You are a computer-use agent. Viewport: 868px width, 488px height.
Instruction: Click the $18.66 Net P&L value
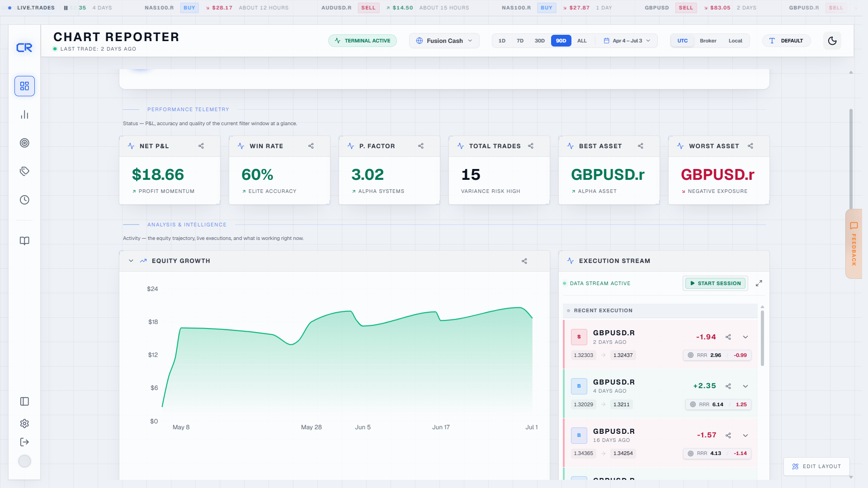(x=158, y=175)
